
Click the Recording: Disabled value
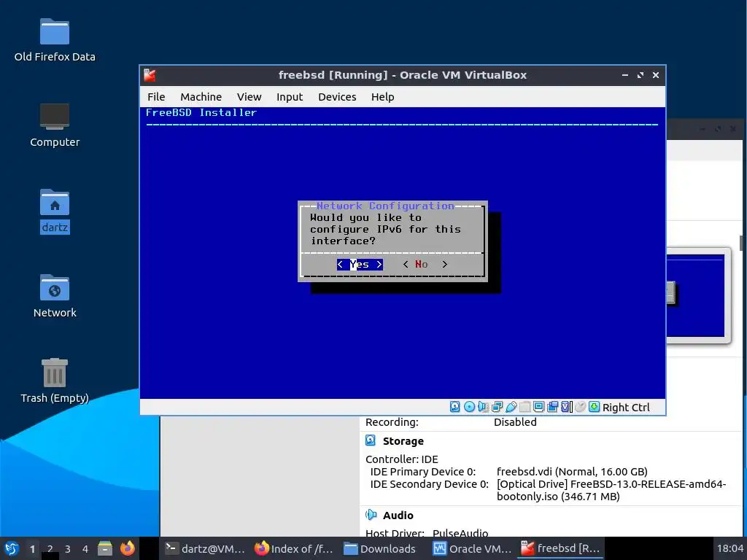click(515, 422)
